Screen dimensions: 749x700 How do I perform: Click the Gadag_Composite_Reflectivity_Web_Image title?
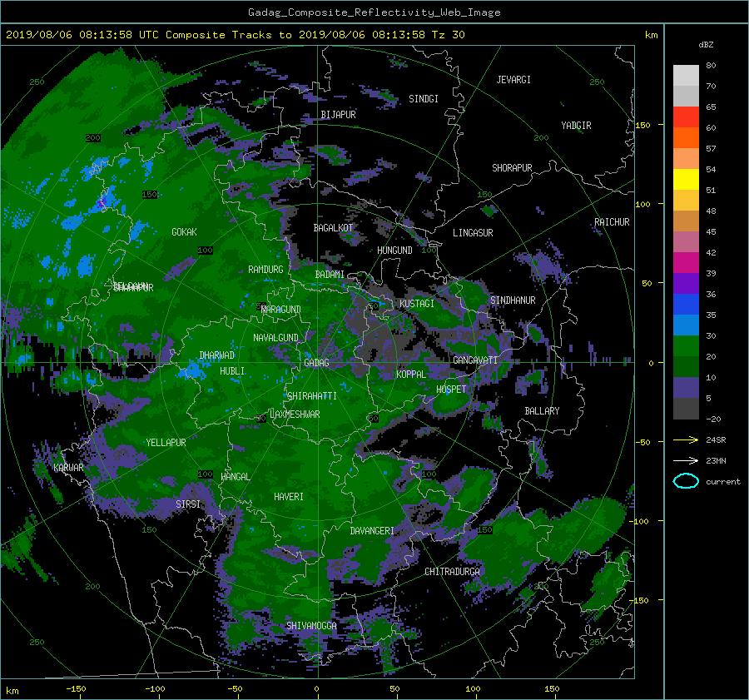374,12
